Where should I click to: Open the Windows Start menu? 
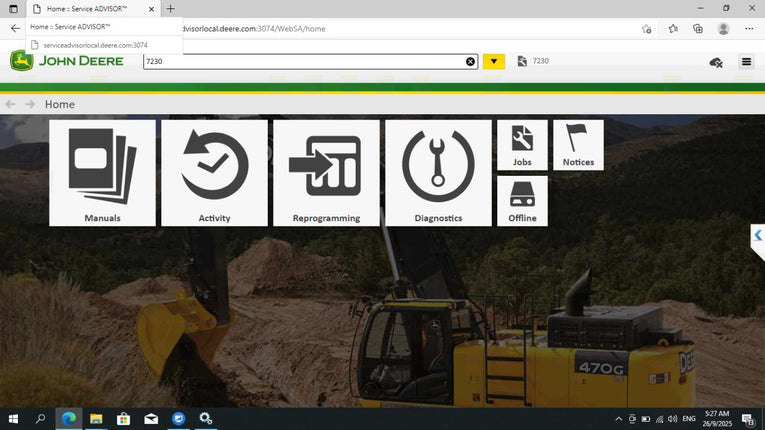14,419
